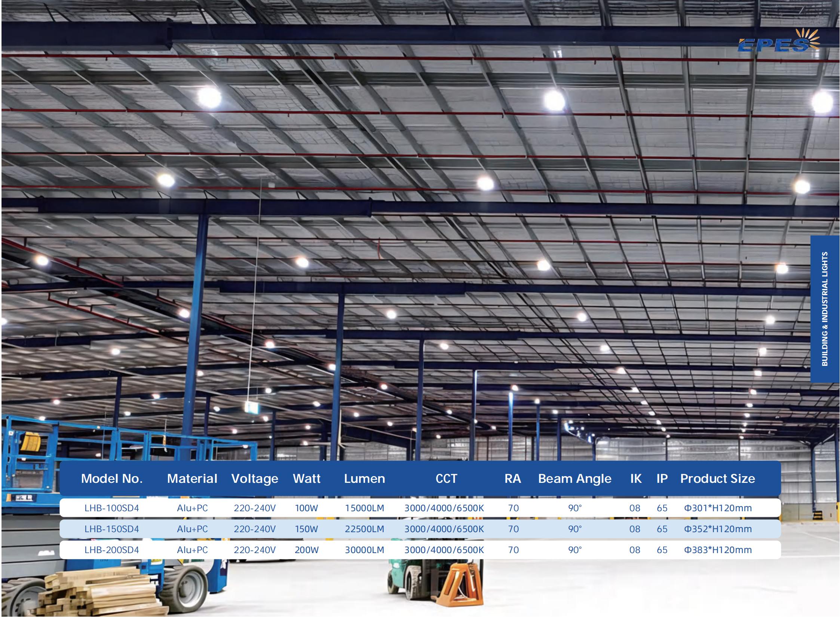Click the Watt column header

307,478
